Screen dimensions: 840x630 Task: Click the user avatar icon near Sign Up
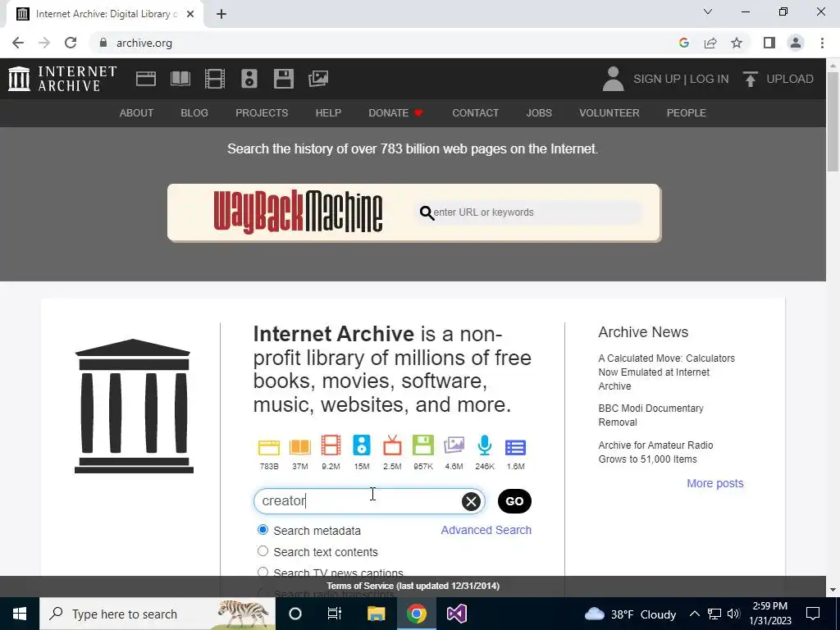tap(614, 79)
